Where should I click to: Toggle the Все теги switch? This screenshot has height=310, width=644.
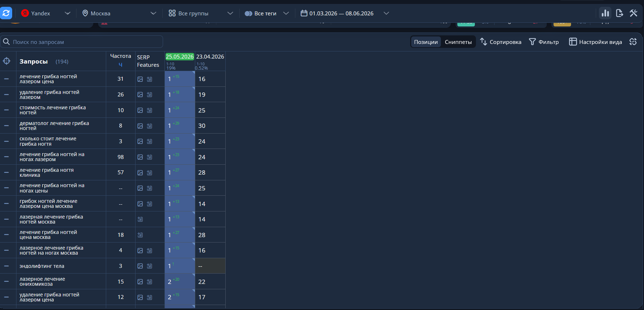pos(249,14)
